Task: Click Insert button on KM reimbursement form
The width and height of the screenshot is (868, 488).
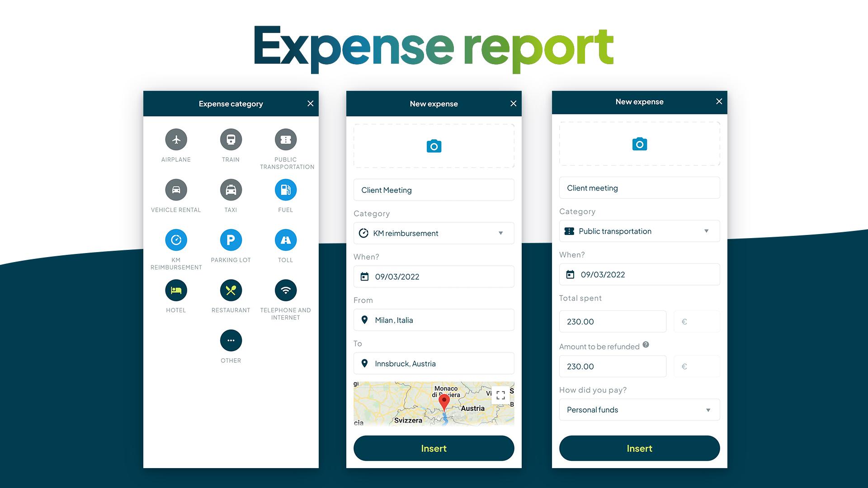Action: point(434,448)
